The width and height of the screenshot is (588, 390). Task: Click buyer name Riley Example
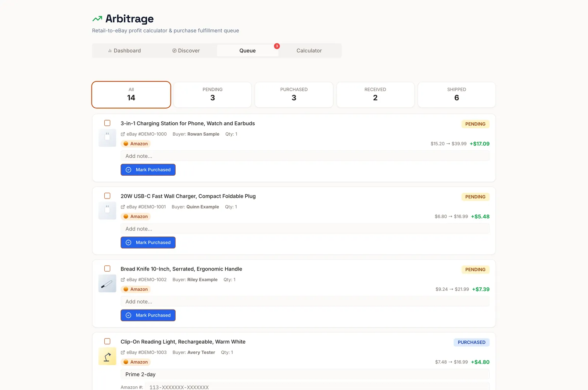(202, 280)
